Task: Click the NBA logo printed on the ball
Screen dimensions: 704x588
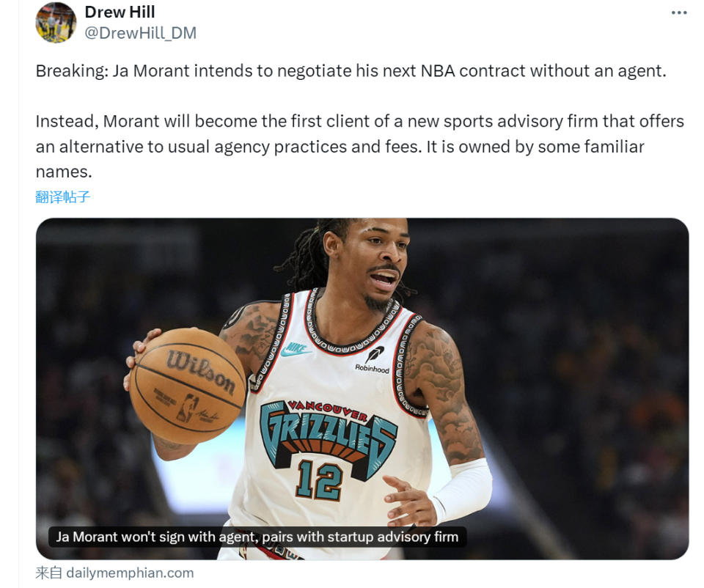Action: pos(188,408)
